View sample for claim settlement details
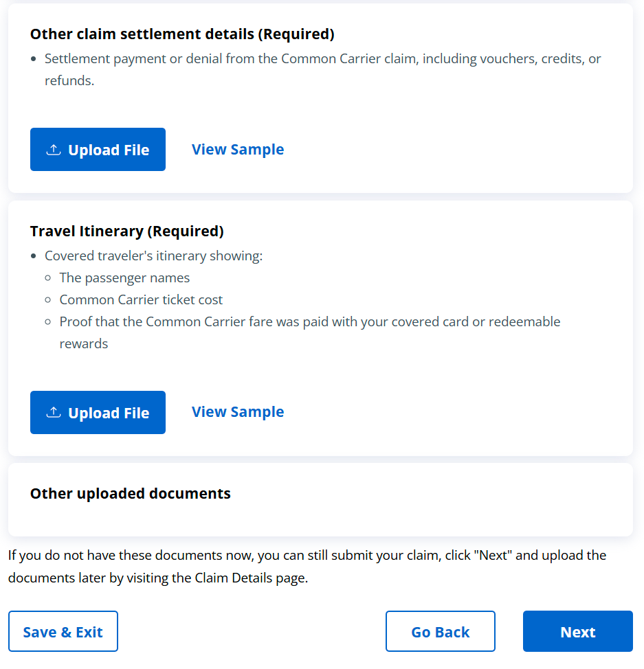 point(238,150)
